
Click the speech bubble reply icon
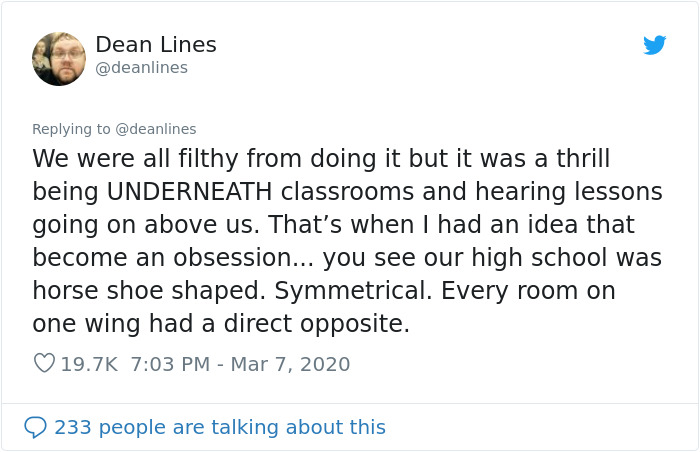click(x=35, y=427)
